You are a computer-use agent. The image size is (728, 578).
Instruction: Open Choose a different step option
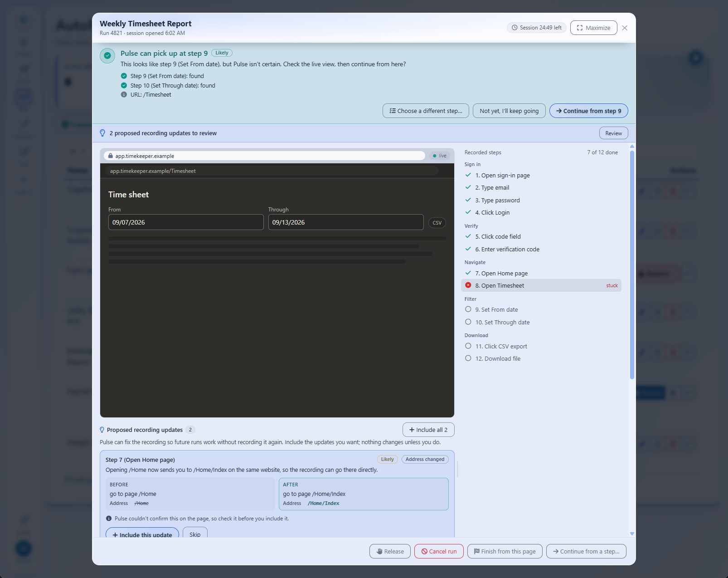(x=426, y=111)
